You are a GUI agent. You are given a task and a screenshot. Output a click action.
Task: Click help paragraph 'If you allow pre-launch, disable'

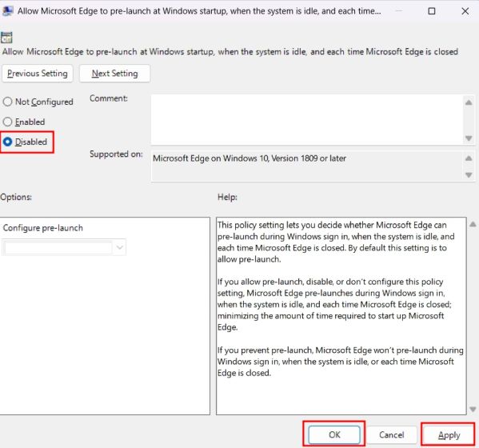pyautogui.click(x=334, y=304)
